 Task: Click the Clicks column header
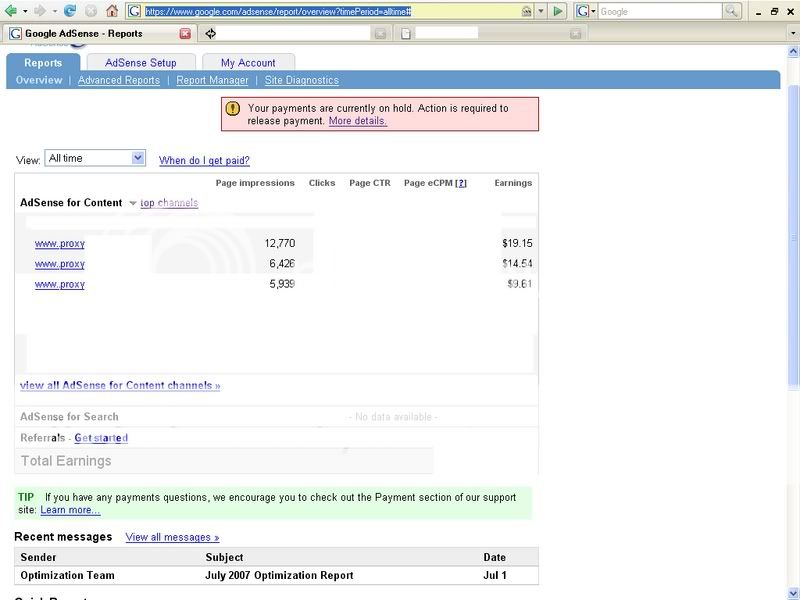click(x=322, y=183)
